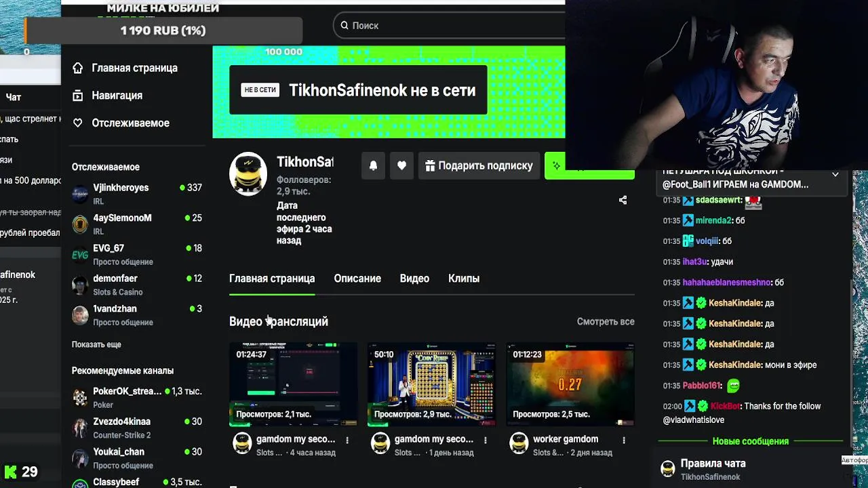Open the 50:10 broadcast thumbnail
The width and height of the screenshot is (868, 488).
coord(431,384)
